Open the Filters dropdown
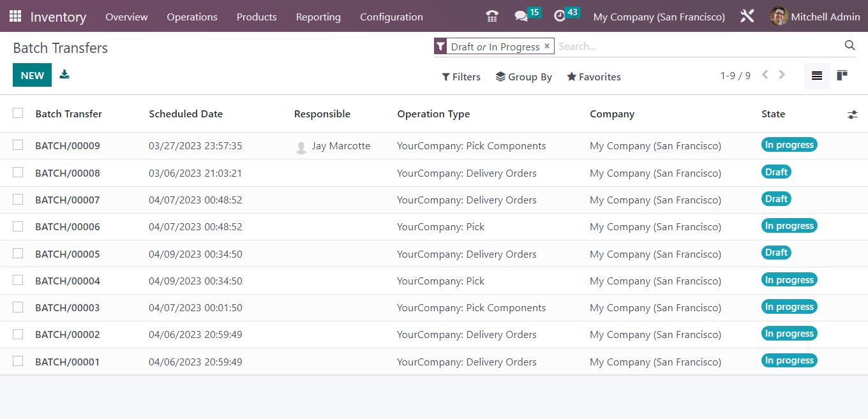 pos(461,77)
